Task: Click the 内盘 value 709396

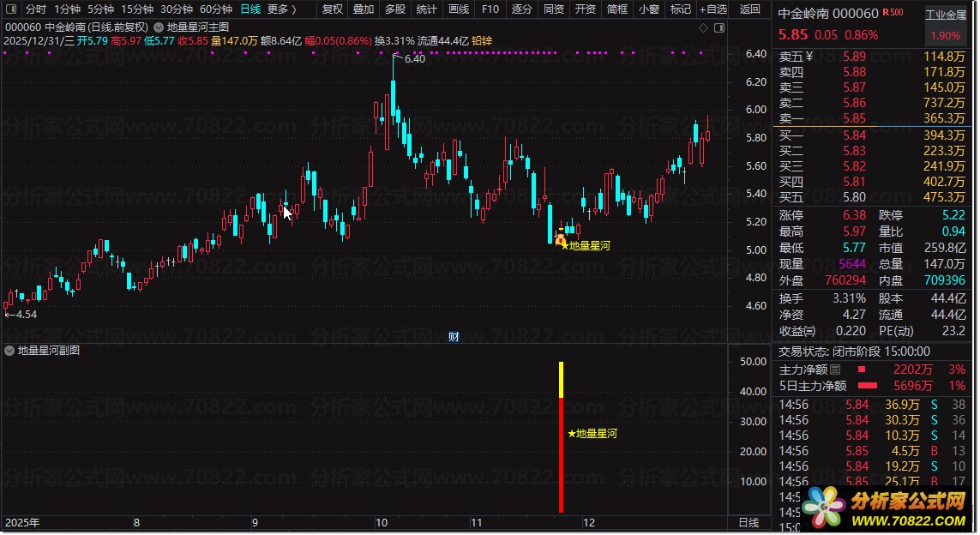Action: pos(945,280)
